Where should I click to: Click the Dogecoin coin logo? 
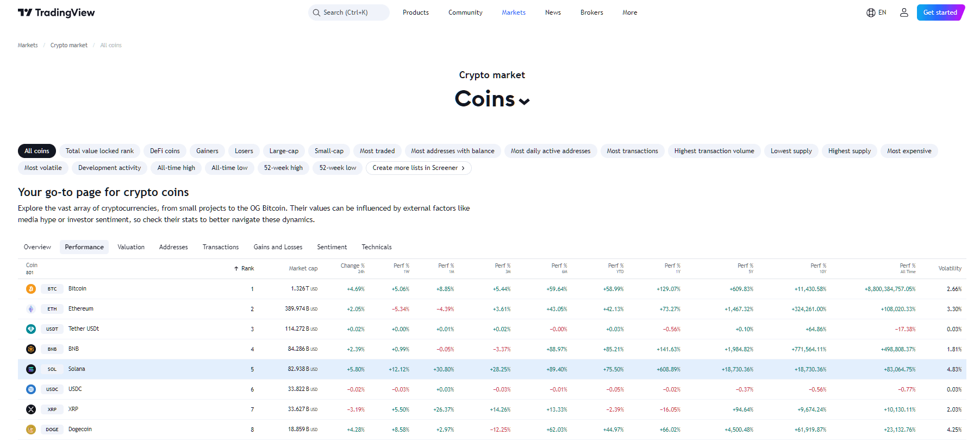click(x=31, y=430)
